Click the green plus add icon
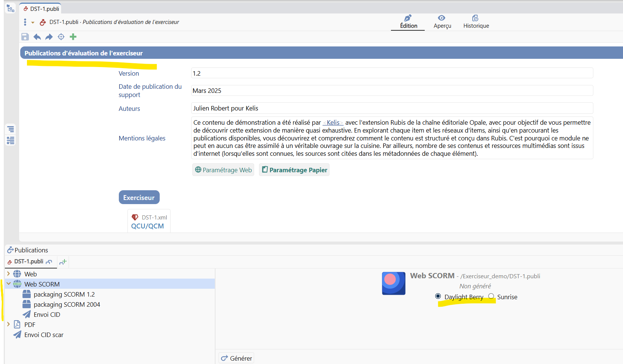623x364 pixels. tap(73, 37)
